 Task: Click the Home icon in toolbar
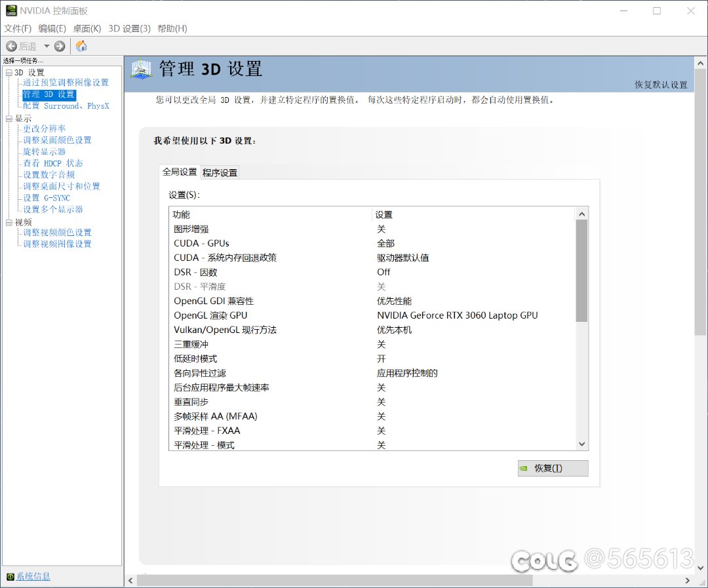[x=81, y=46]
